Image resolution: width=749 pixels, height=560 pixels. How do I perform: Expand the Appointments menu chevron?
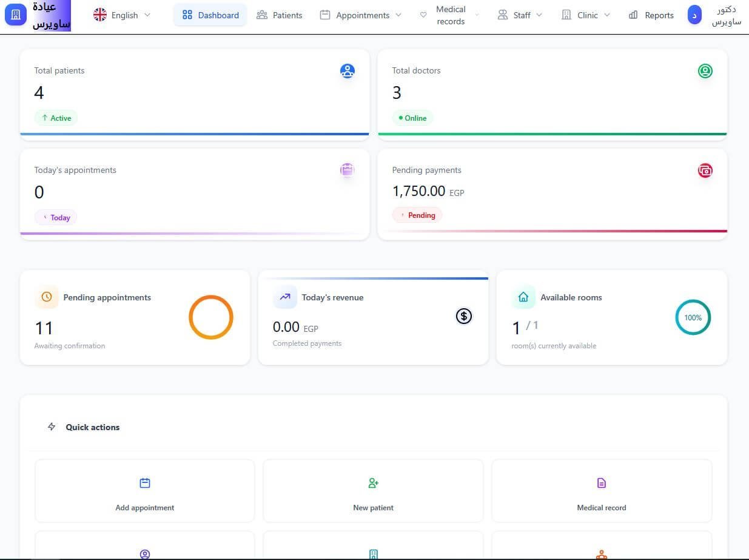click(398, 15)
